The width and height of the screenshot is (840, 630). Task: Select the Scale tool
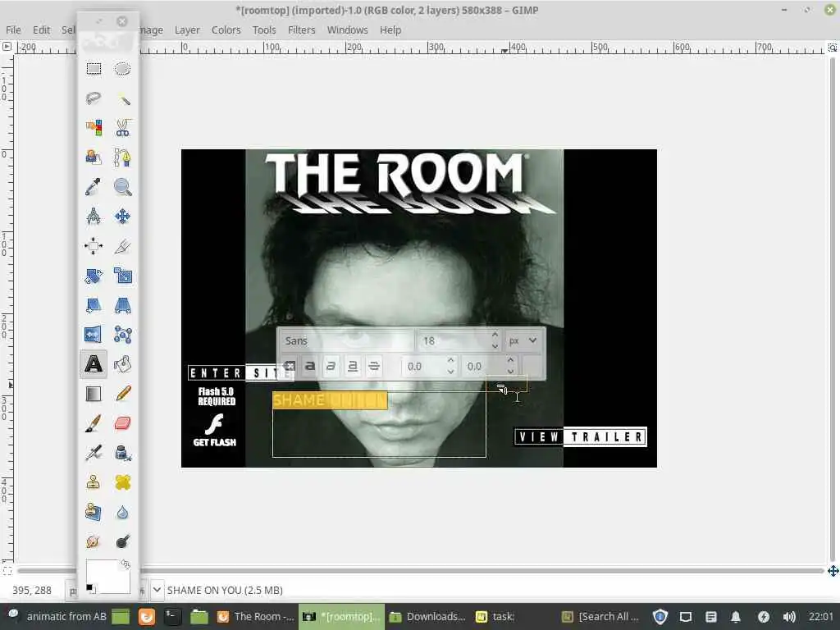[x=123, y=276]
